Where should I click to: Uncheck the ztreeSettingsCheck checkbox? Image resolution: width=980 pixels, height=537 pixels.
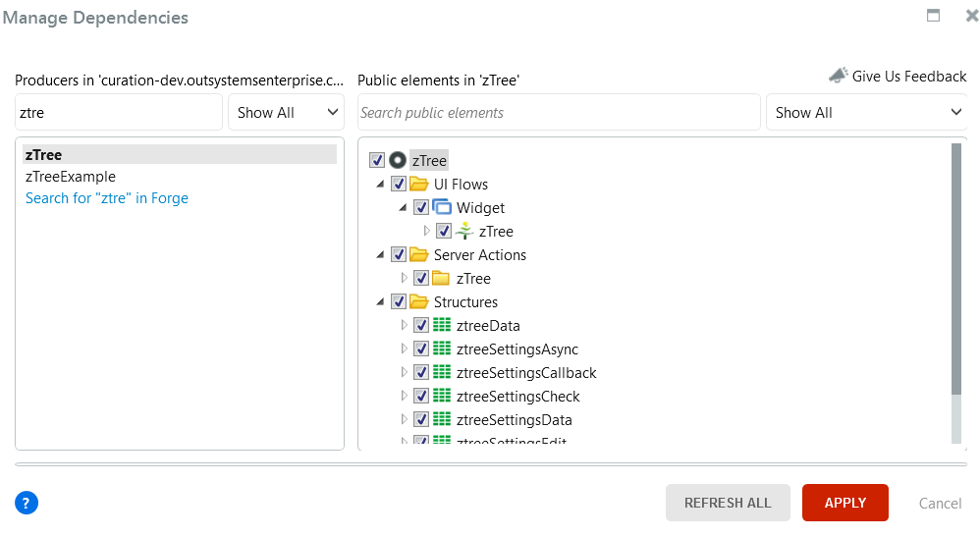tap(421, 396)
